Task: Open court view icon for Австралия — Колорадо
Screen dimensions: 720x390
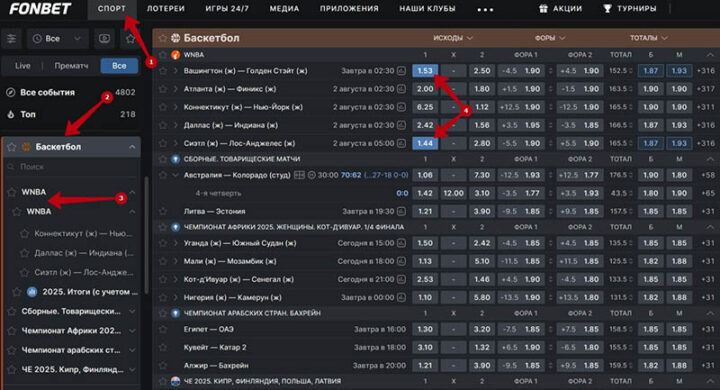Action: click(299, 175)
